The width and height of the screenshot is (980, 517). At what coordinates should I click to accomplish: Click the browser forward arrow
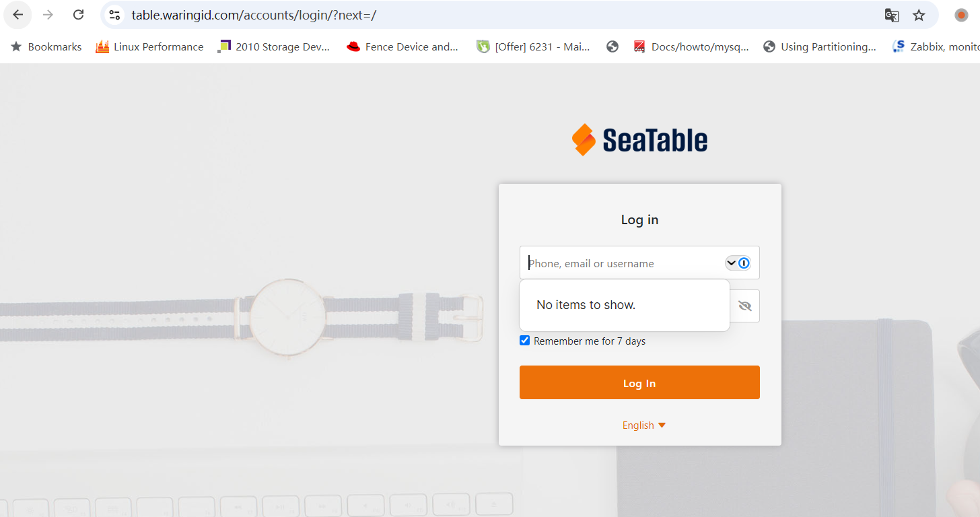(x=48, y=15)
